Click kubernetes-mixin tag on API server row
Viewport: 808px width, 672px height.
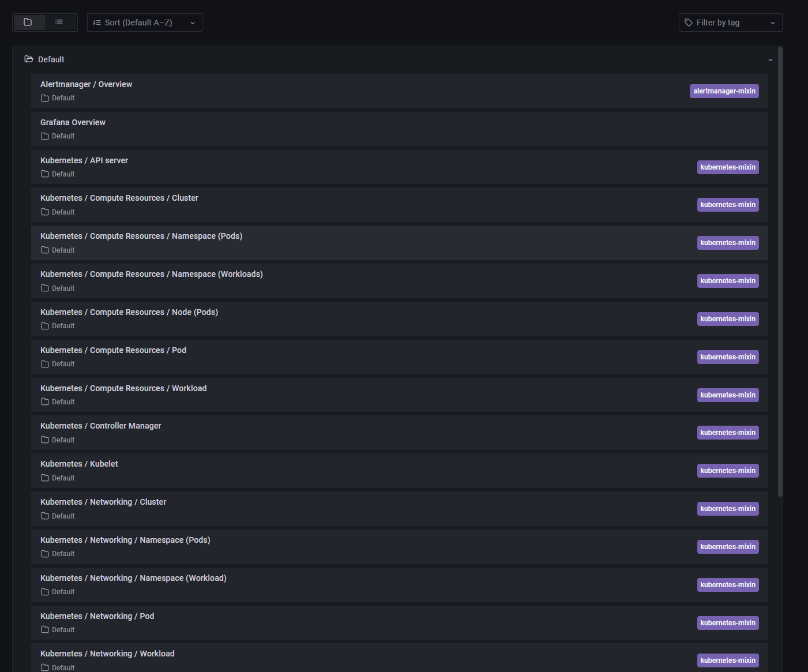point(728,167)
